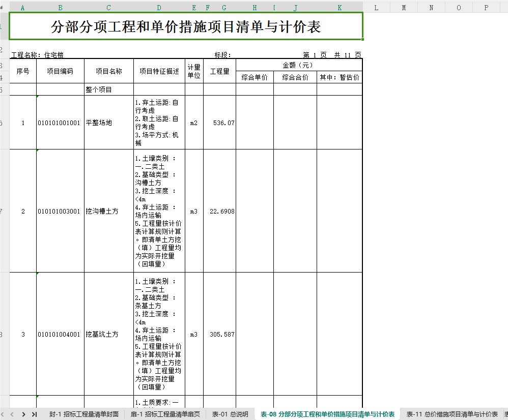Switch to 扉-1 招标工程量清单扉页 sheet

[x=165, y=414]
